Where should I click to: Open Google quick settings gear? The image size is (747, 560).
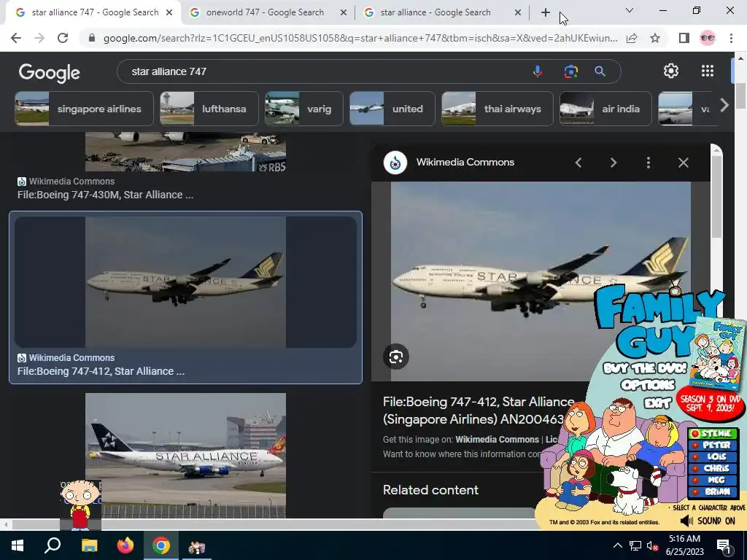pos(671,71)
